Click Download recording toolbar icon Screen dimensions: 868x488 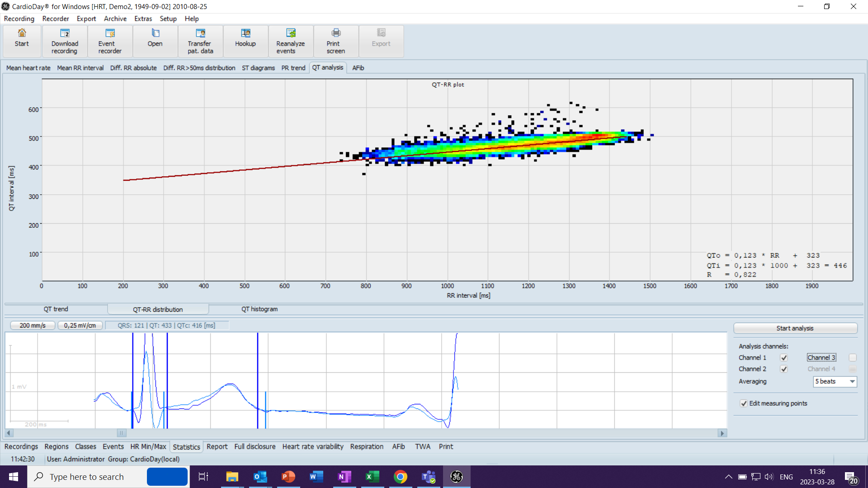[65, 41]
